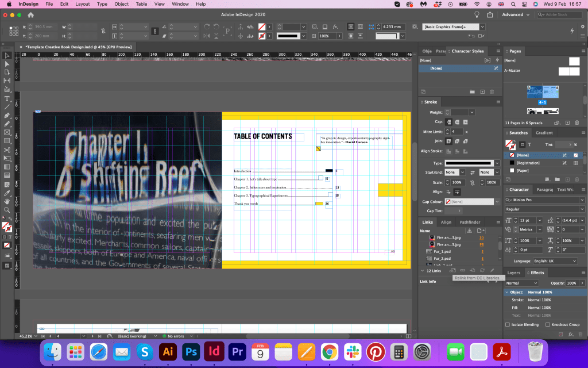Toggle the round join stroke option
Screen dimensions: 588x368
coord(457,141)
